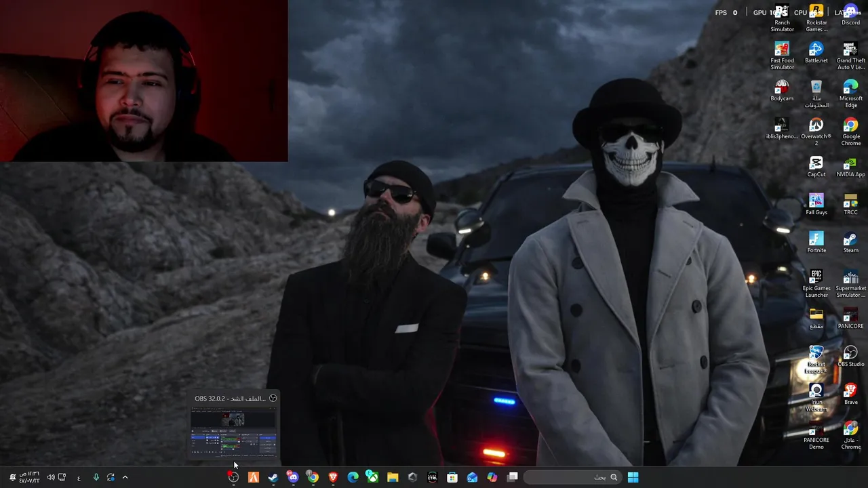Open Google Chrome from the taskbar
Screen dimensions: 868x488
[x=313, y=477]
